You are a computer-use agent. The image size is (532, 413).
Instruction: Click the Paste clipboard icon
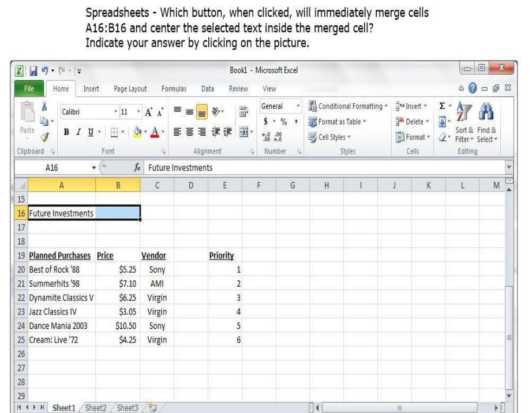(x=27, y=112)
